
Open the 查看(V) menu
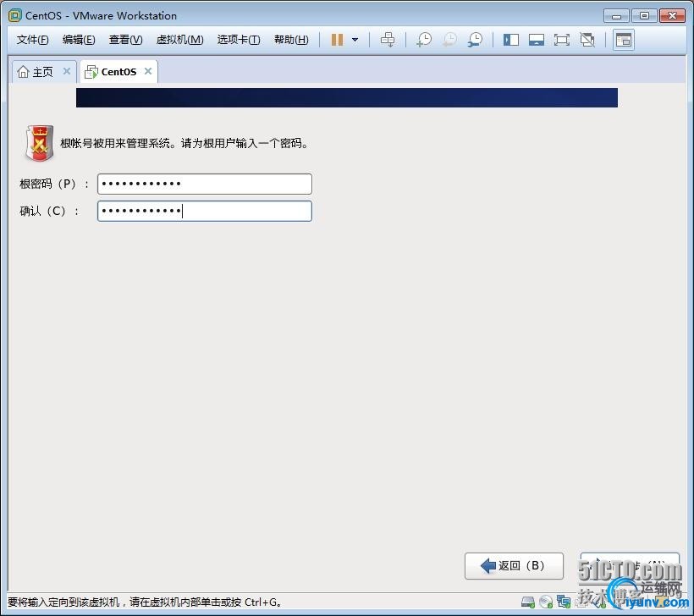[x=126, y=40]
